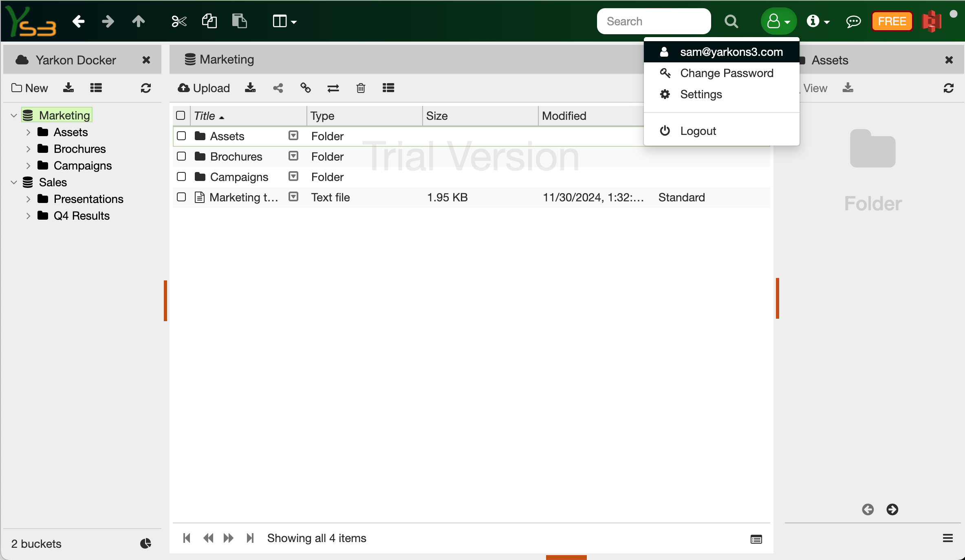Check the Brochures row checkbox
This screenshot has width=965, height=560.
click(181, 157)
